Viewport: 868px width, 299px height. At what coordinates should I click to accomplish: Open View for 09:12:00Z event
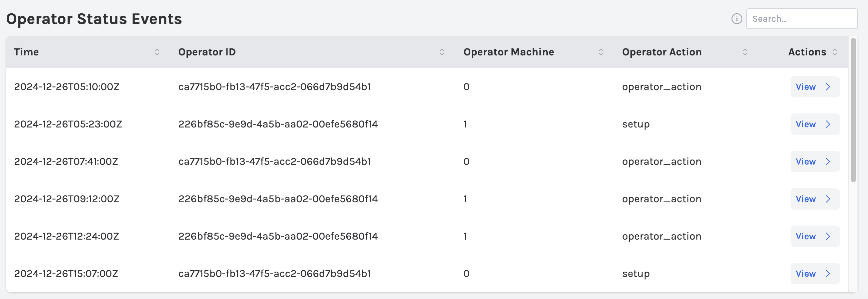[814, 199]
